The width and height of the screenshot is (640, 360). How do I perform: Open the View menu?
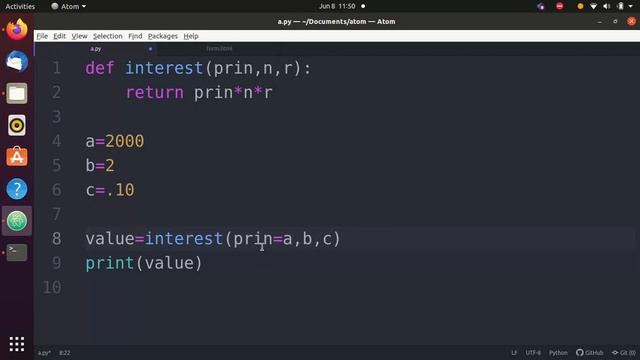tap(79, 36)
